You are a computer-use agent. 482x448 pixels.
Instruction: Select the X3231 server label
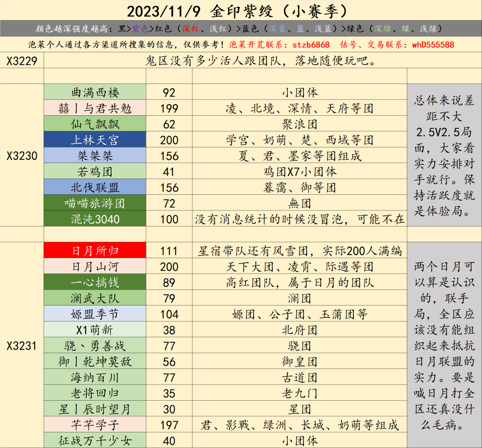22,346
